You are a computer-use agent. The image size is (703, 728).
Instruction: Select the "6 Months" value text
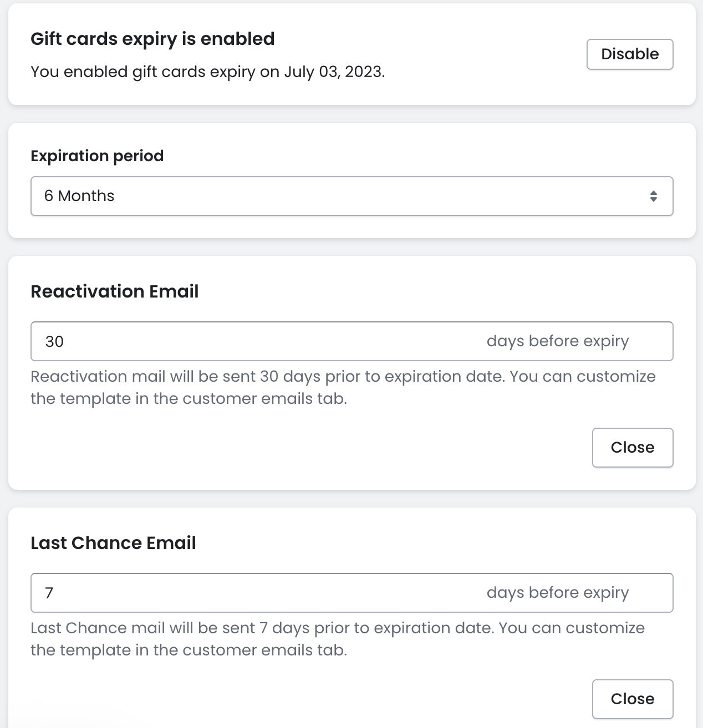coord(79,196)
